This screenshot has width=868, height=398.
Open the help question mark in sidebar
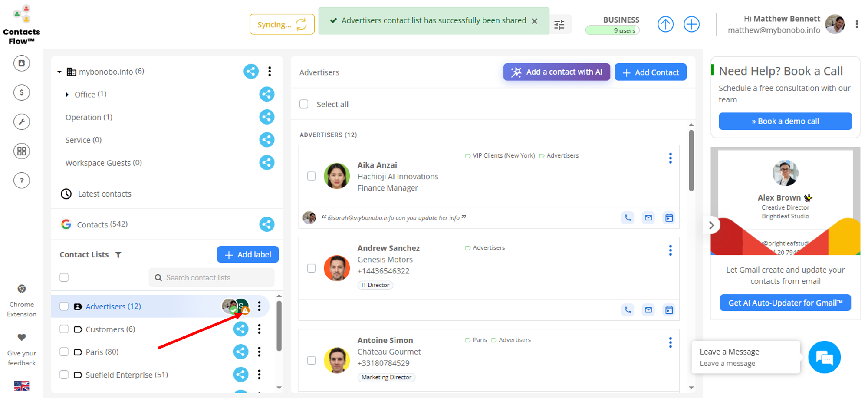pos(22,180)
